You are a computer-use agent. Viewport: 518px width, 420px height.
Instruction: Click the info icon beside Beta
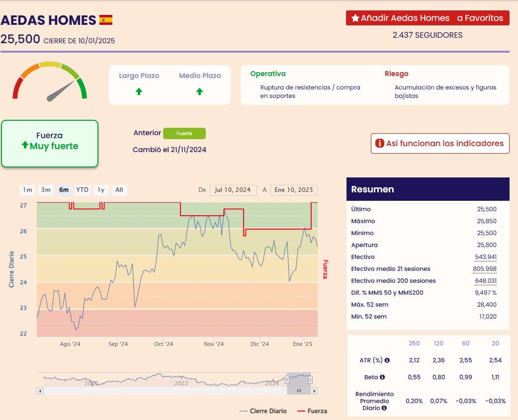click(x=382, y=377)
